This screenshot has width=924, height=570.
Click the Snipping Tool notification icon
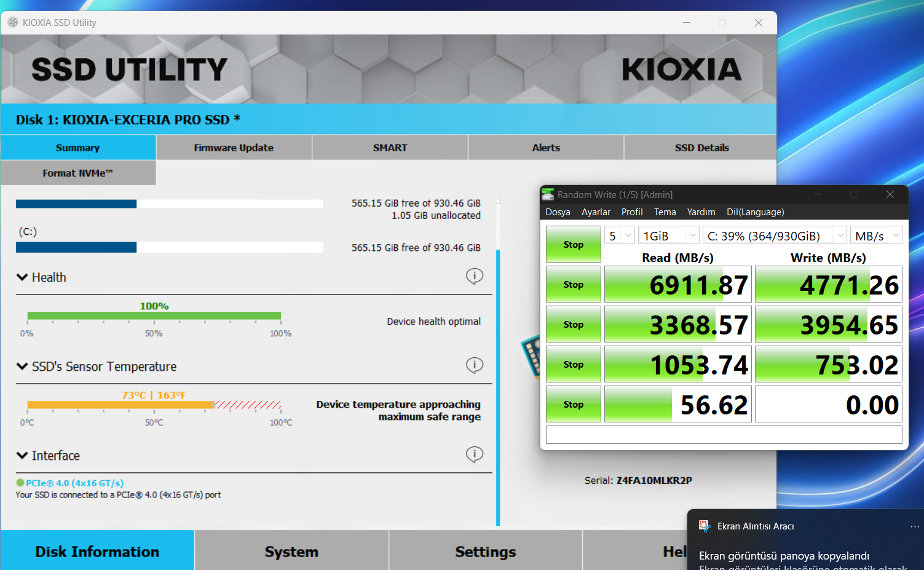point(705,526)
